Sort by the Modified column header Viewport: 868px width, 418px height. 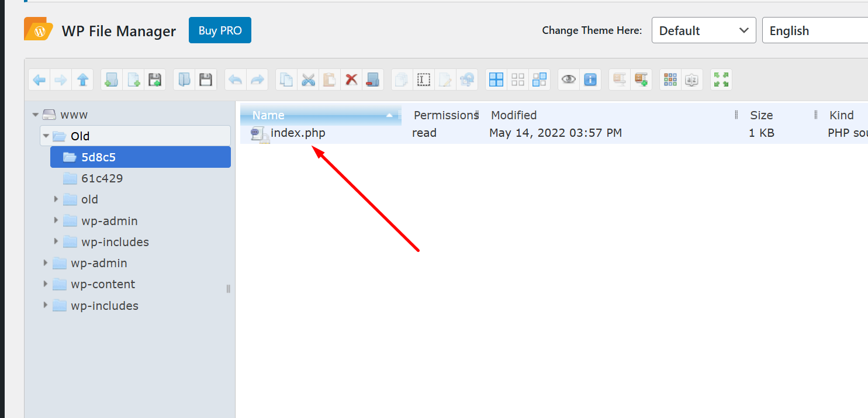[x=514, y=115]
